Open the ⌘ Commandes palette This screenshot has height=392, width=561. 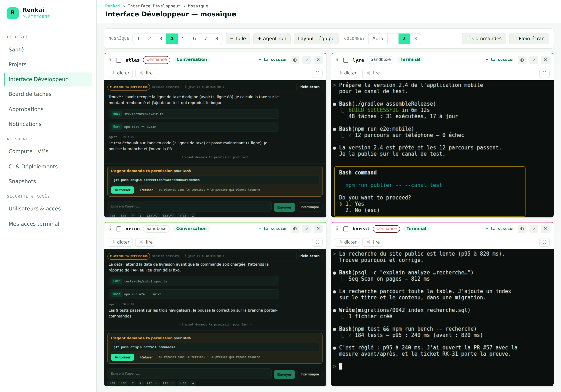coord(483,39)
